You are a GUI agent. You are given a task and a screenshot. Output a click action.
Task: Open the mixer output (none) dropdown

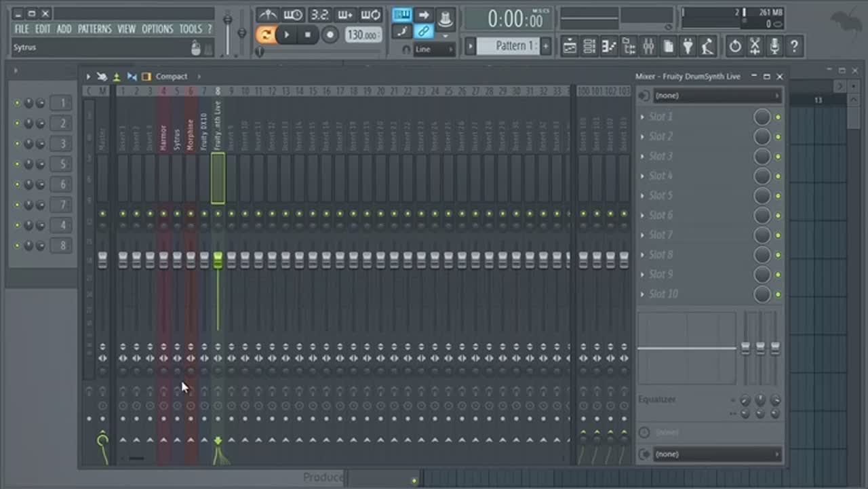pos(717,454)
